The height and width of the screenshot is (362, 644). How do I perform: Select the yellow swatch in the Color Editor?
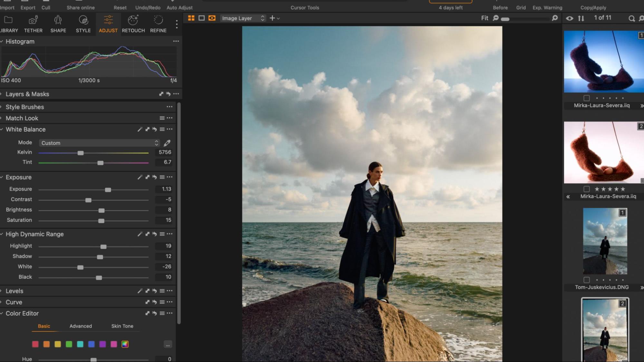coord(58,344)
